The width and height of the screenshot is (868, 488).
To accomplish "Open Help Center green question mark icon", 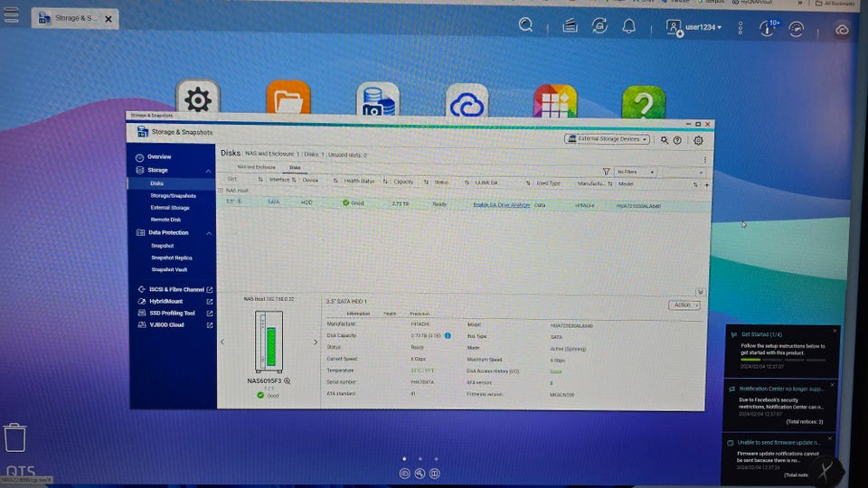I will pyautogui.click(x=643, y=103).
